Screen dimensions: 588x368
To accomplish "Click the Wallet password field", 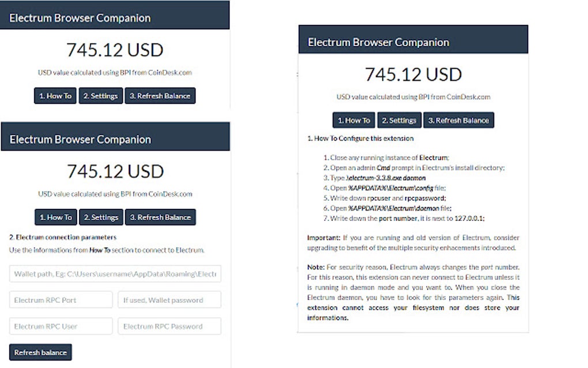I will tap(169, 299).
